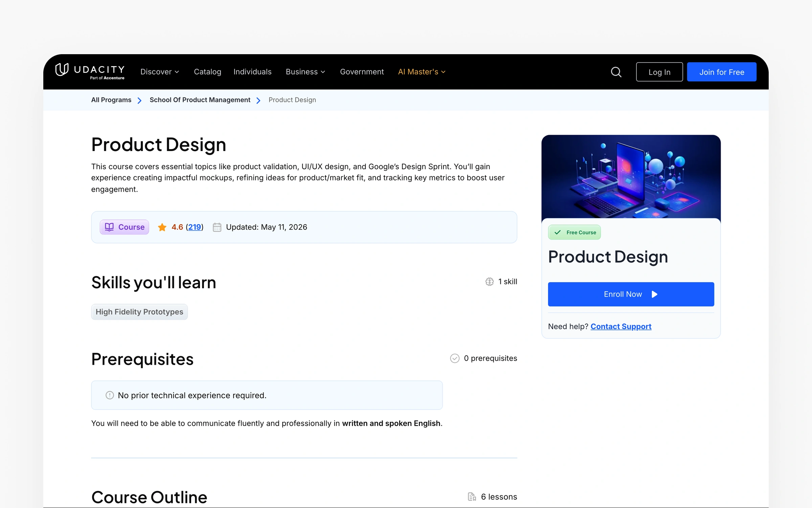Screen dimensions: 812x508
Task: Open the 219 reviews link
Action: tap(195, 227)
